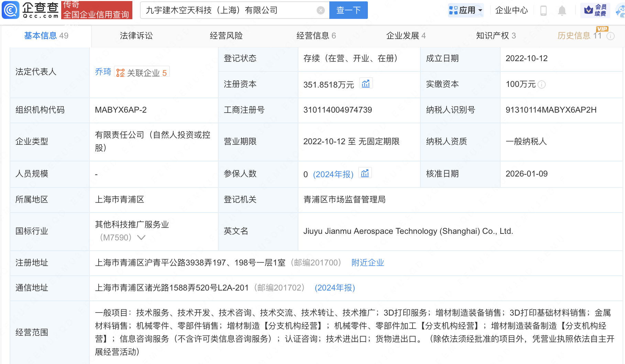
Task: Expand the M7590 industry classification chevron
Action: click(x=141, y=237)
